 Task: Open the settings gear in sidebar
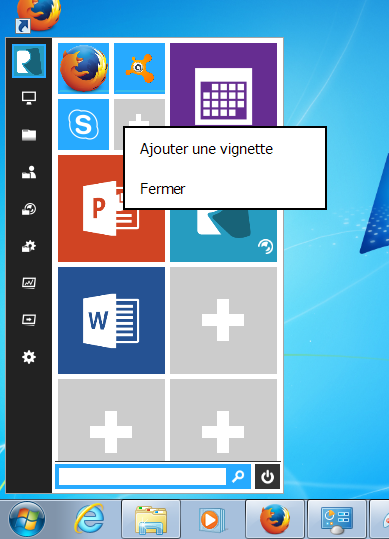click(x=29, y=357)
